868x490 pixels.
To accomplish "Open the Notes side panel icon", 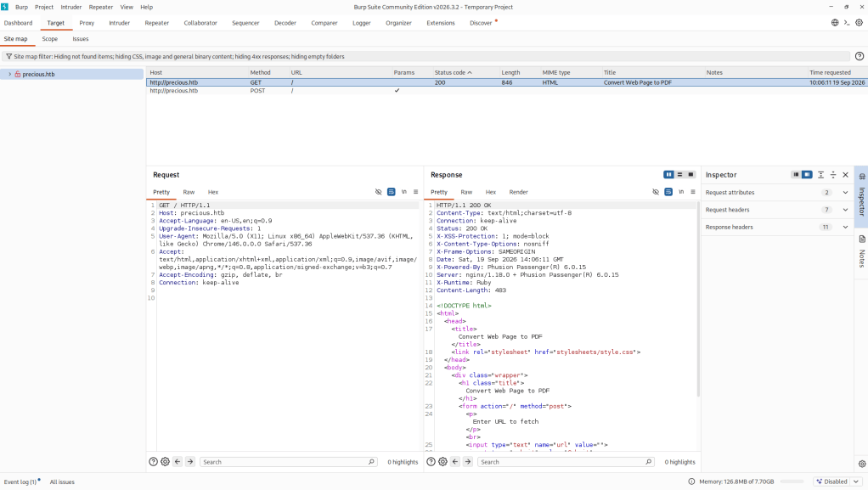I will tap(862, 239).
